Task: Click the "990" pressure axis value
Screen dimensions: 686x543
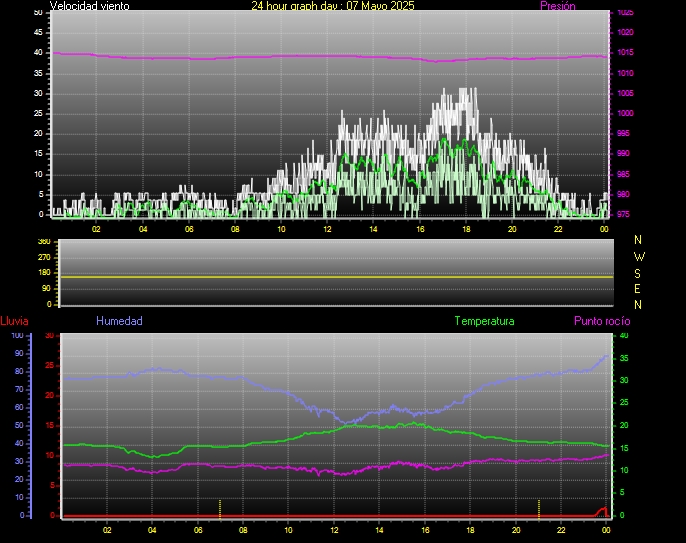Action: (623, 154)
